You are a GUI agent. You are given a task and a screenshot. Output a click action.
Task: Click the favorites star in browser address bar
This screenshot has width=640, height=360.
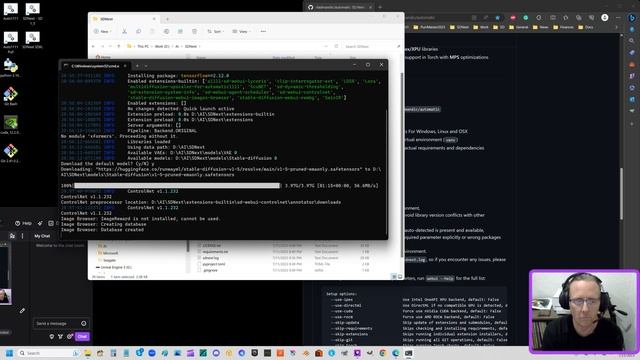pos(497,18)
